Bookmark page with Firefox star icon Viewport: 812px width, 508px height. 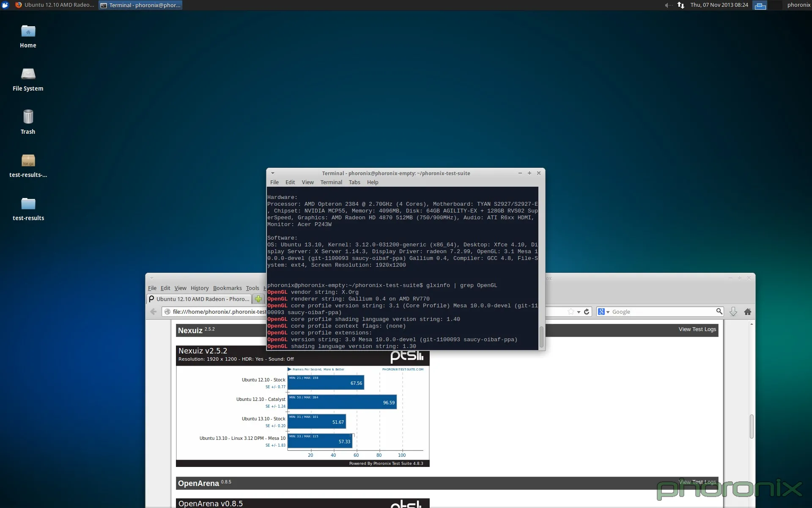tap(571, 312)
